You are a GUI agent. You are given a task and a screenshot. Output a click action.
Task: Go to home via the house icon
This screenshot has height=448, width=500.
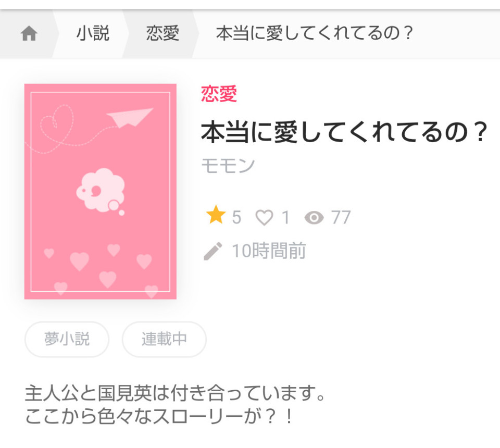29,33
